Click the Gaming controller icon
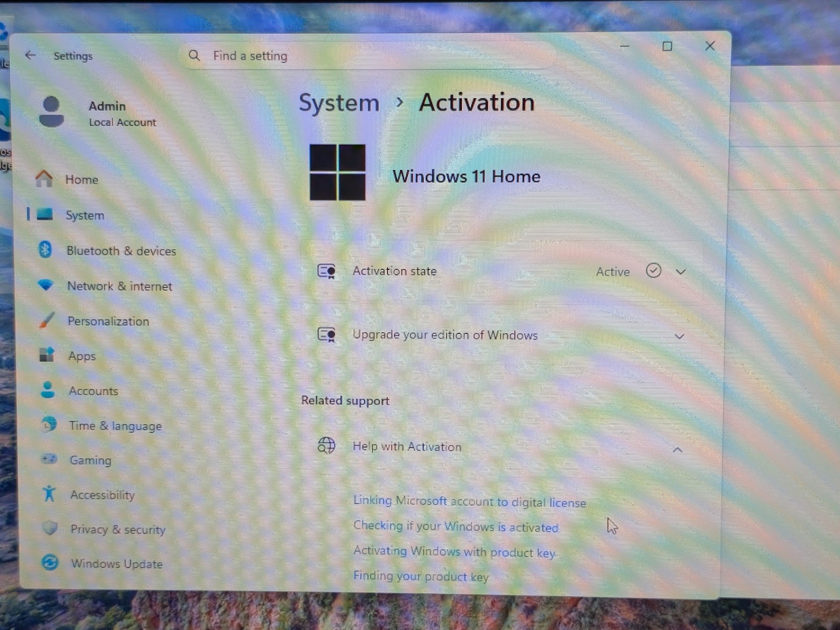The height and width of the screenshot is (630, 840). (49, 459)
